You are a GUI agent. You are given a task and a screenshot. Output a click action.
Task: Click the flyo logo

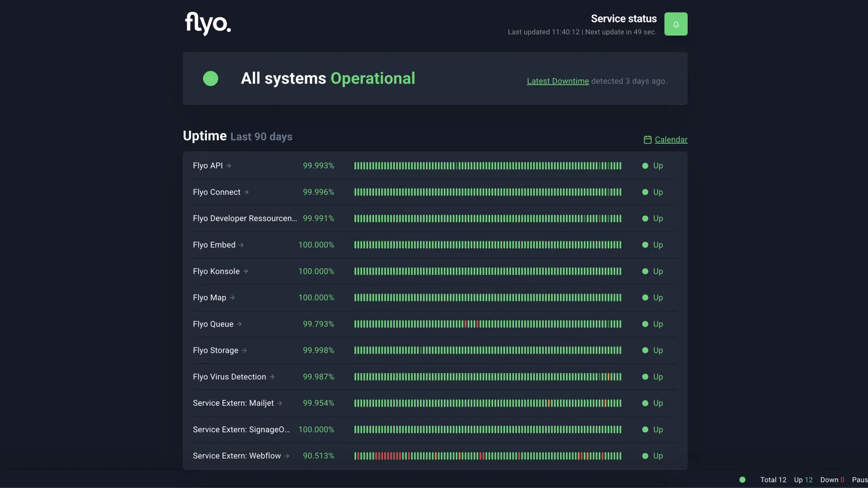[208, 23]
